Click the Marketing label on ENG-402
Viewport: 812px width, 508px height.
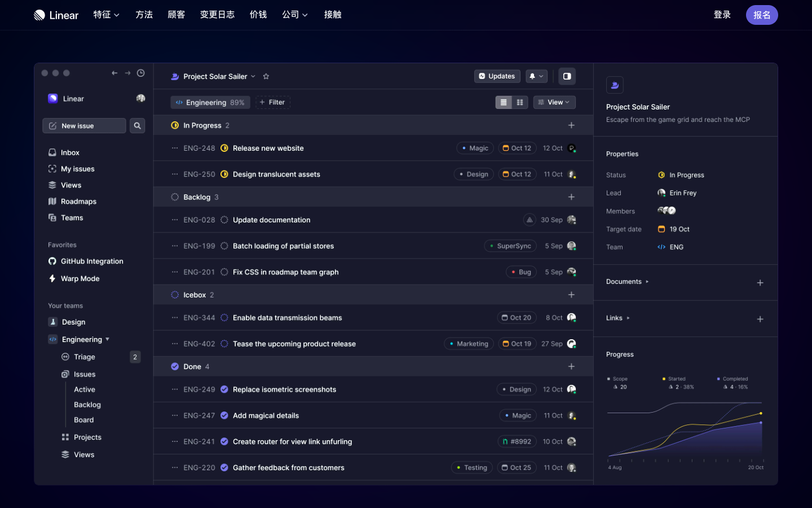click(469, 344)
